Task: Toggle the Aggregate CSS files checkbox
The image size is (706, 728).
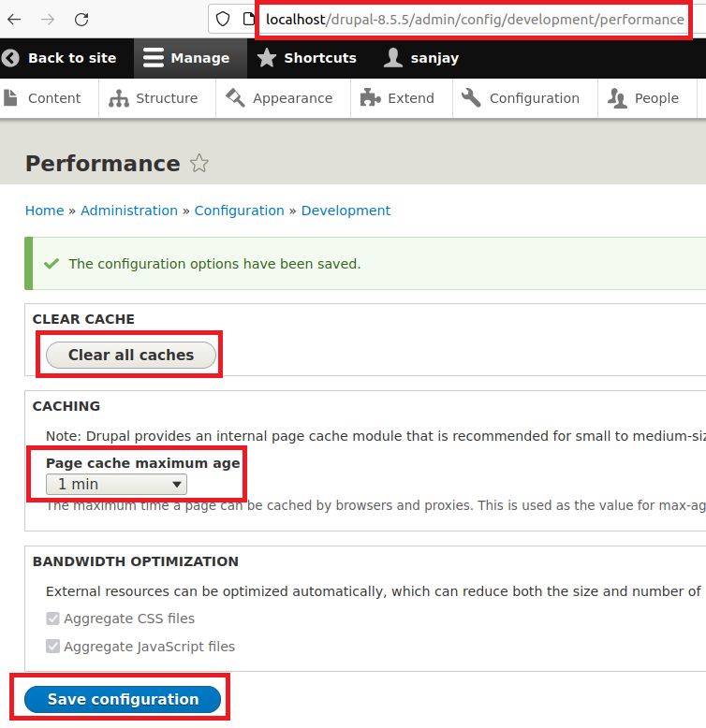Action: tap(53, 619)
